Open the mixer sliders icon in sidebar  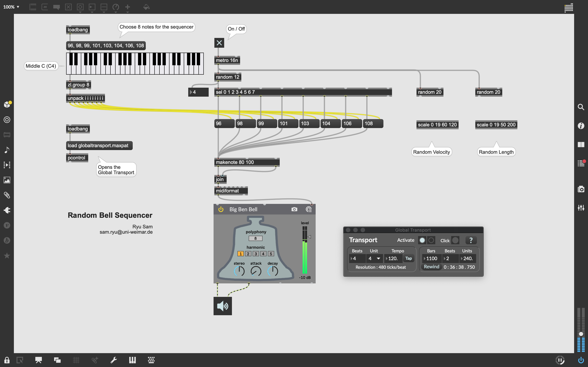tap(581, 208)
